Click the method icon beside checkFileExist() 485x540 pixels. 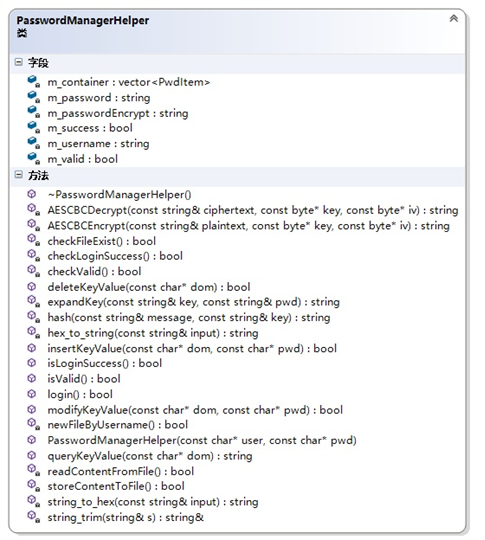[x=33, y=240]
